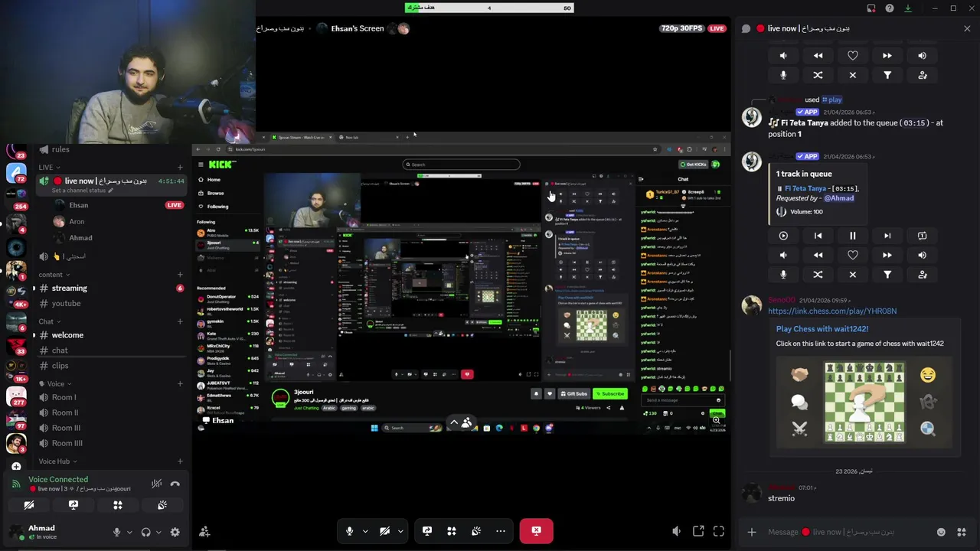Open the clips channel

(110, 366)
